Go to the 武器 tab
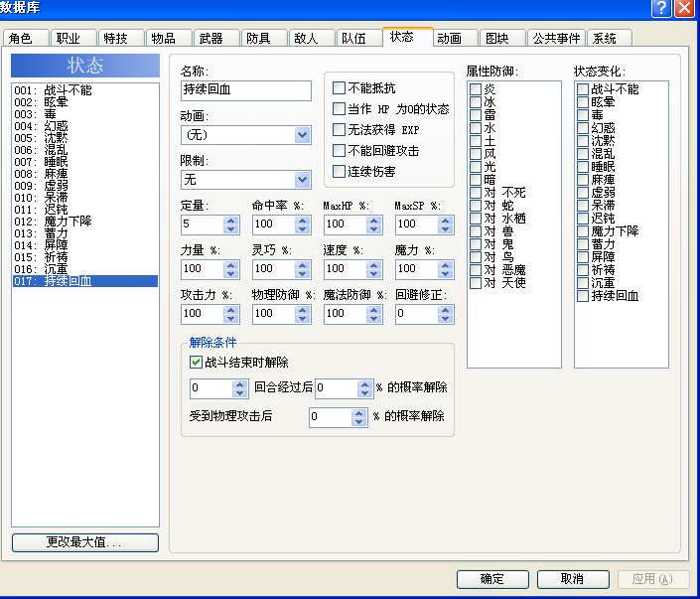This screenshot has width=700, height=599. click(x=217, y=39)
